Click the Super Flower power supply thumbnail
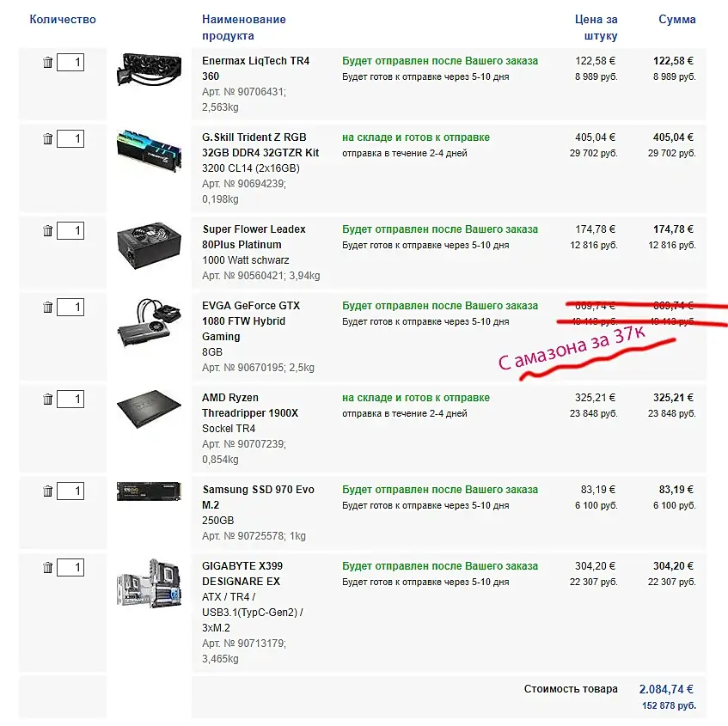728x726 pixels. point(149,245)
